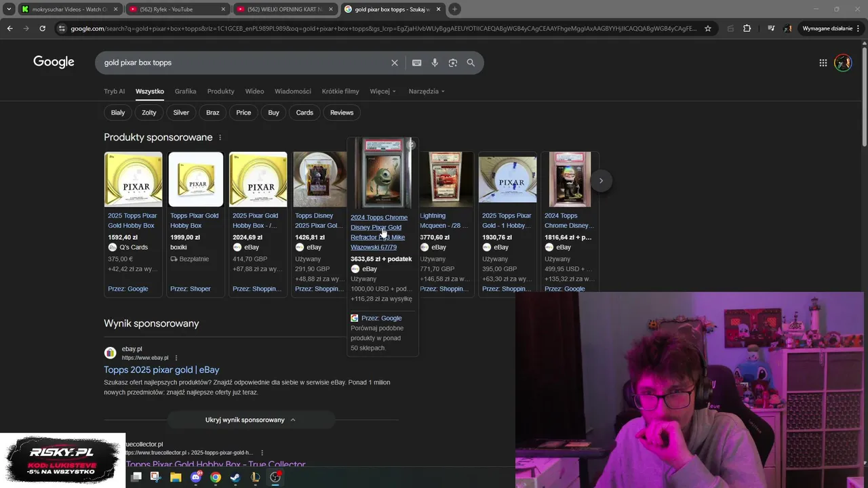Click the Wymagane działanie button
The width and height of the screenshot is (868, 488).
(x=831, y=28)
